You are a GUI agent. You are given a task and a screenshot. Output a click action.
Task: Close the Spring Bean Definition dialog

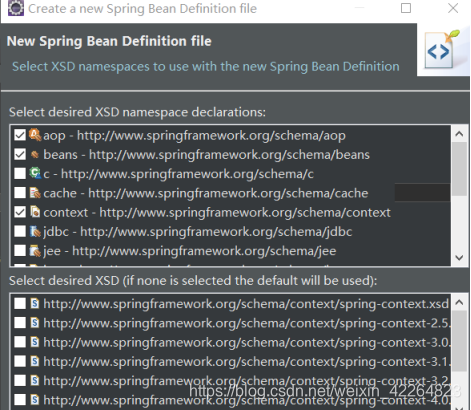(x=453, y=8)
